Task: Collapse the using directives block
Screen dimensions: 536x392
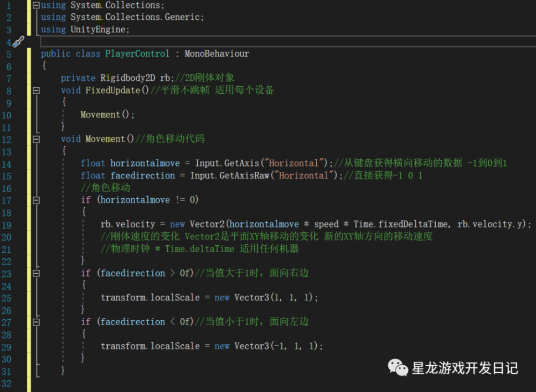Action: (x=36, y=5)
